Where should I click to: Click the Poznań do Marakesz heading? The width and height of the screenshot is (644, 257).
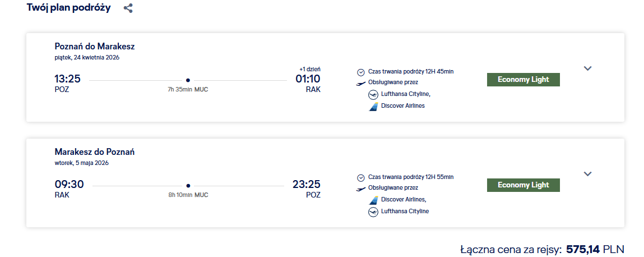point(95,47)
